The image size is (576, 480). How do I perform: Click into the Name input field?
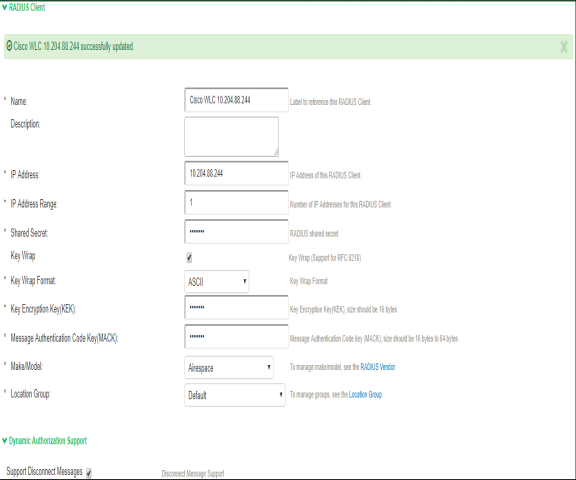[236, 100]
